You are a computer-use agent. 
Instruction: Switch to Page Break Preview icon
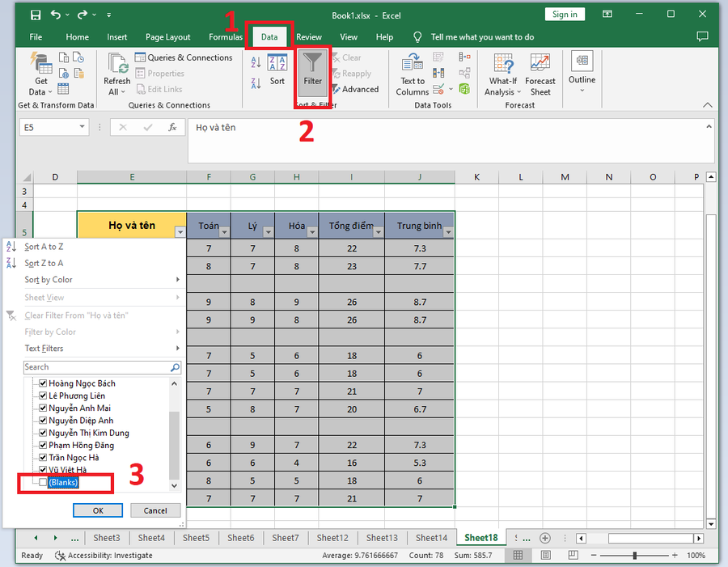(x=574, y=555)
